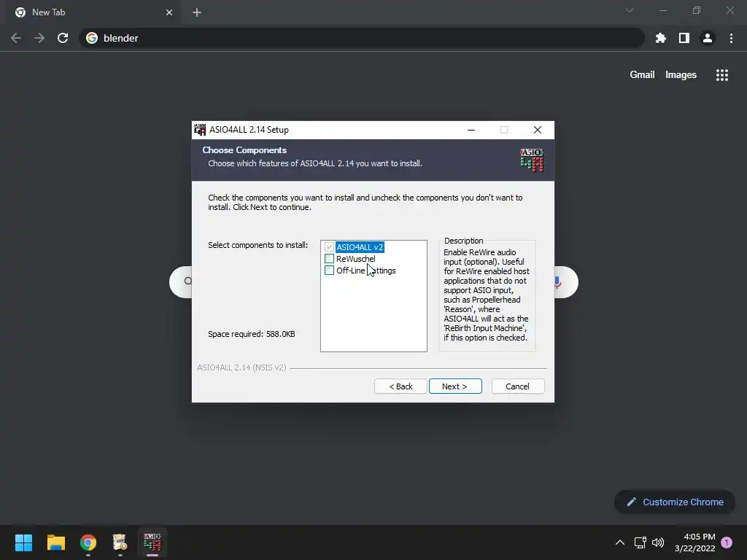The image size is (747, 560).
Task: Open the Images link
Action: (x=681, y=75)
